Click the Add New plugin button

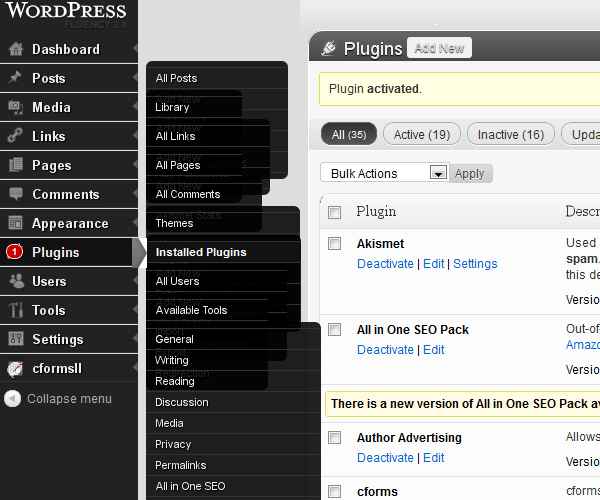pyautogui.click(x=439, y=48)
